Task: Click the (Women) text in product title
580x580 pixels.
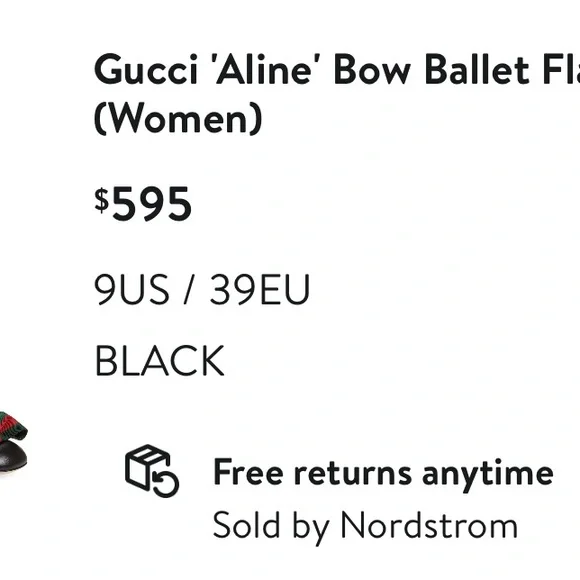Action: point(178,118)
